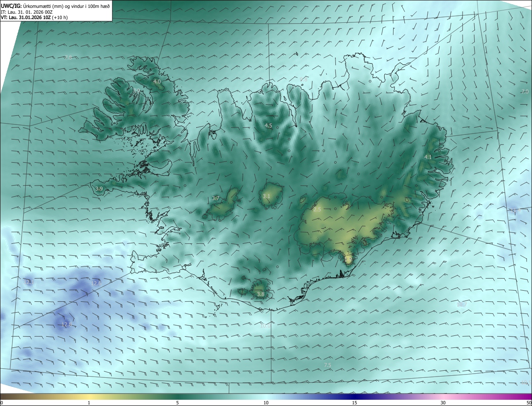Image resolution: width=532 pixels, height=406 pixels.
Task: Click the 10 tick on the color scale
Action: pos(266,403)
